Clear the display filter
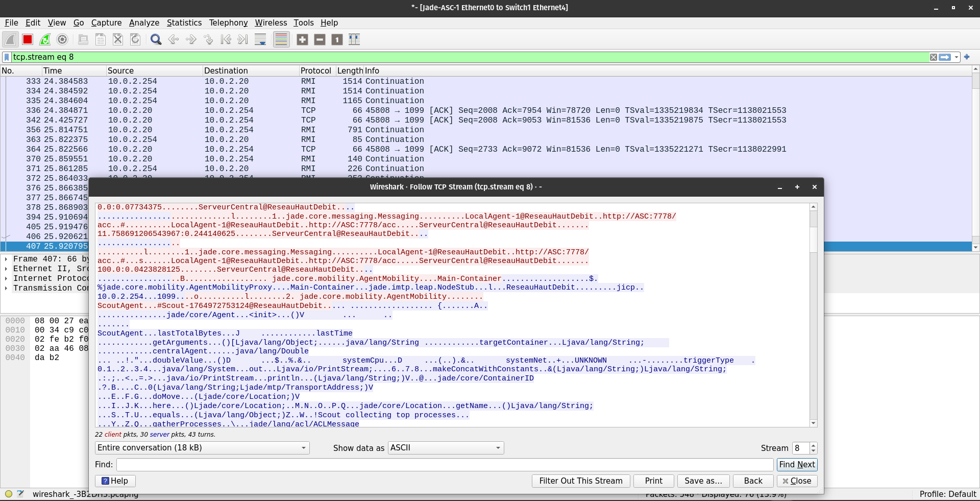The image size is (980, 501). [x=933, y=57]
